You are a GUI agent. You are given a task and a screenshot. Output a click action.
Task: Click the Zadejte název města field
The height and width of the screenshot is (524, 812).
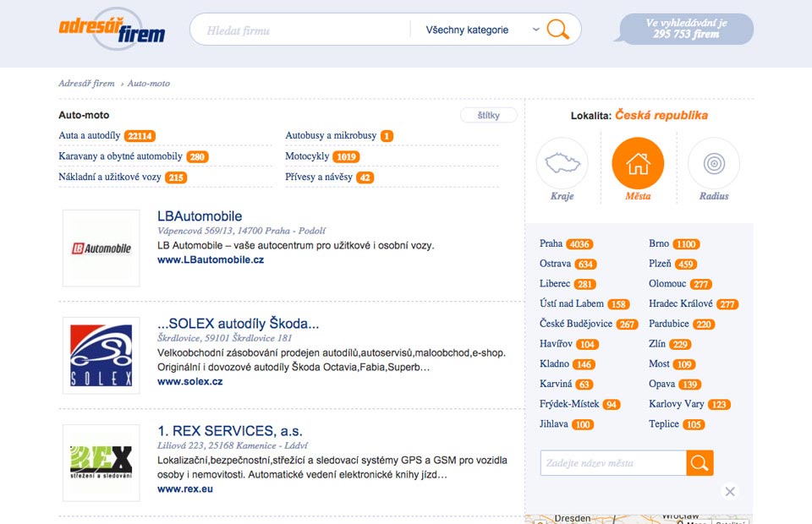click(x=612, y=463)
